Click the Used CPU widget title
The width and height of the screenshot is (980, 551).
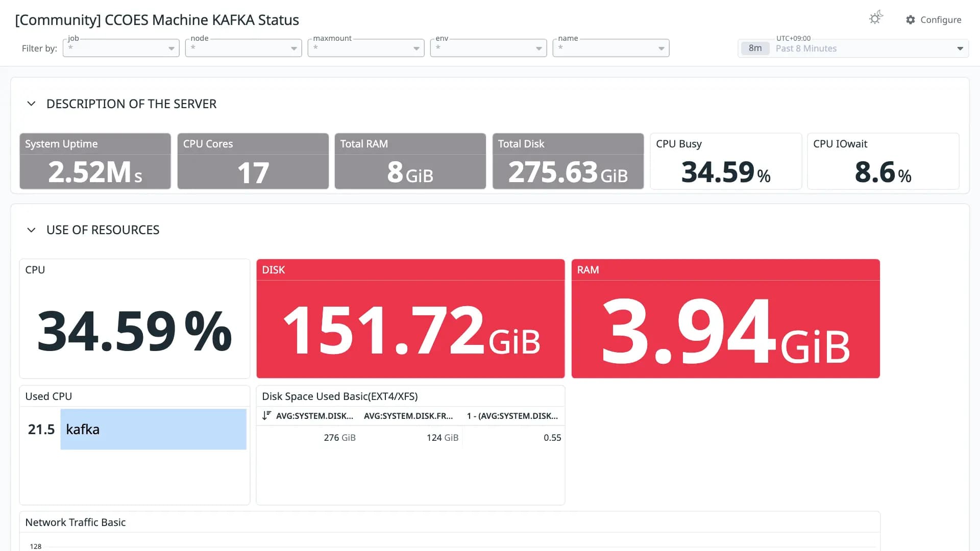pos(48,396)
